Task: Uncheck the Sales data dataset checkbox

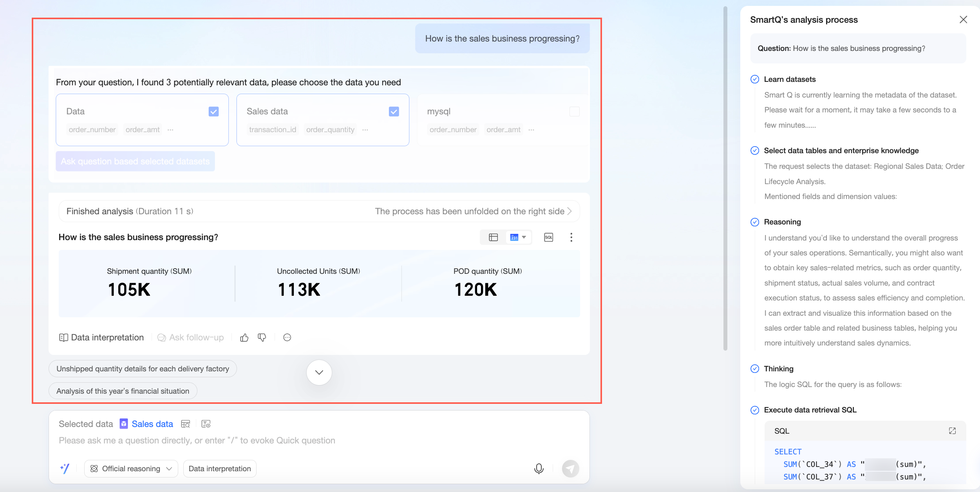Action: pos(394,112)
